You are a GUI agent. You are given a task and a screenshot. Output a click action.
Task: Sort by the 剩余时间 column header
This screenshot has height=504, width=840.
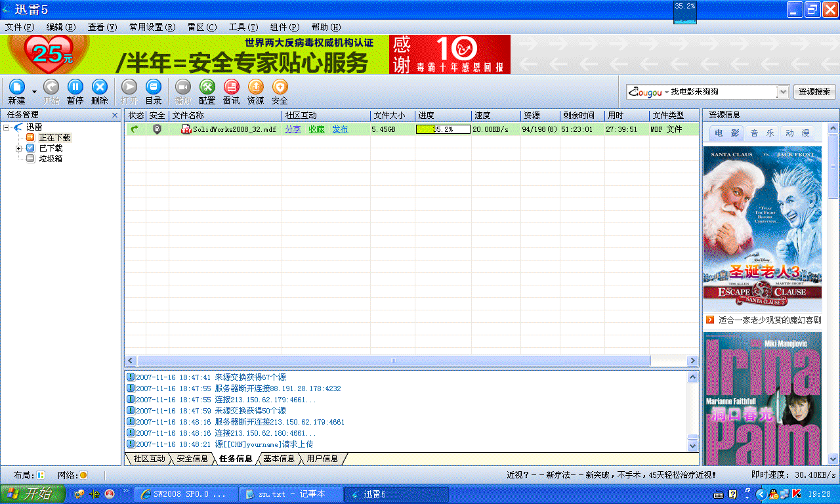pos(582,115)
